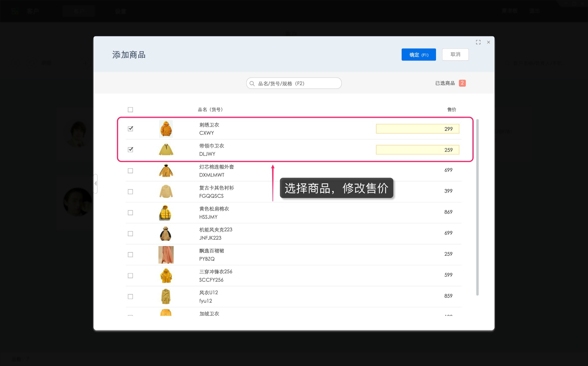Toggle the select-all checkbox in the header row
This screenshot has height=366, width=588.
(130, 109)
